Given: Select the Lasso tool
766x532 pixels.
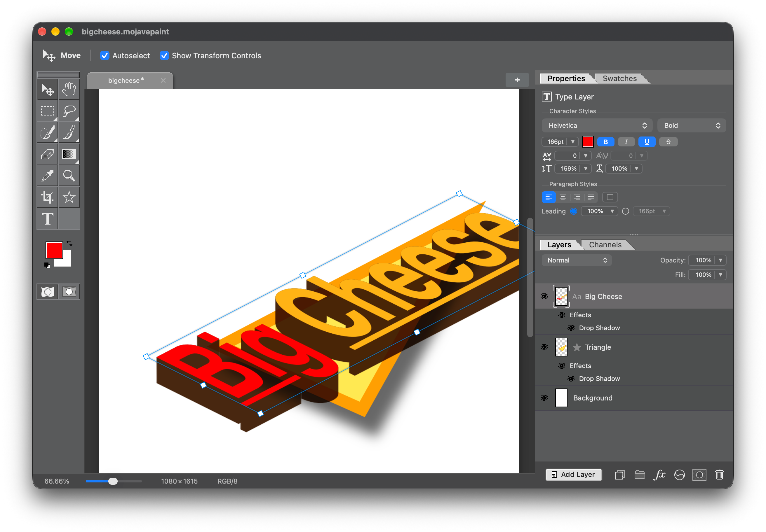Looking at the screenshot, I should coord(69,111).
